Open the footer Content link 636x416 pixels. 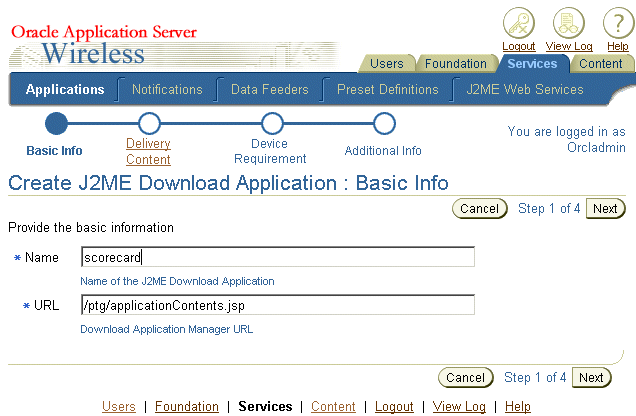[x=333, y=406]
